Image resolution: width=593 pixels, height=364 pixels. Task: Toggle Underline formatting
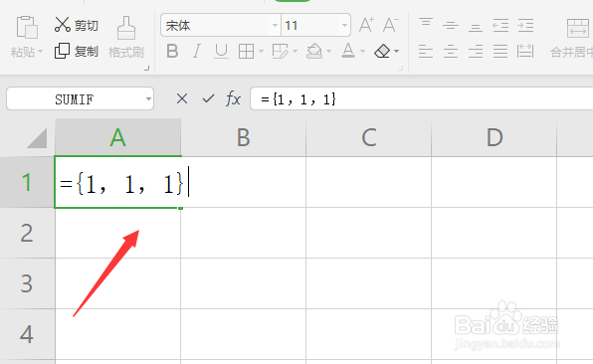[221, 52]
